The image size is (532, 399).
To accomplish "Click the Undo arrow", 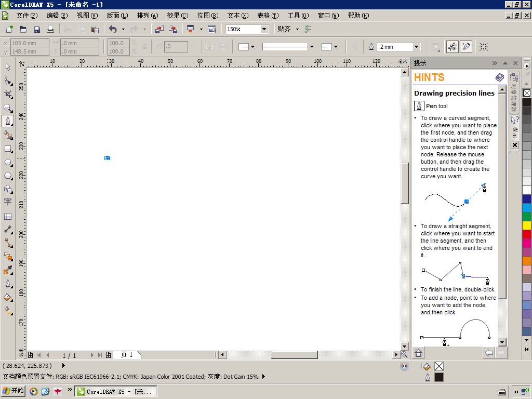I will [113, 30].
